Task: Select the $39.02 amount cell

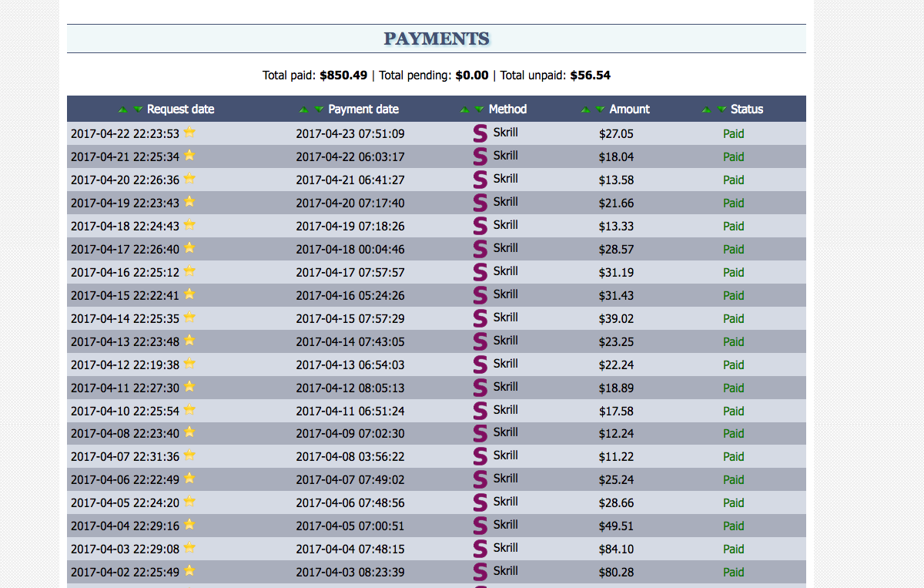Action: pyautogui.click(x=616, y=319)
